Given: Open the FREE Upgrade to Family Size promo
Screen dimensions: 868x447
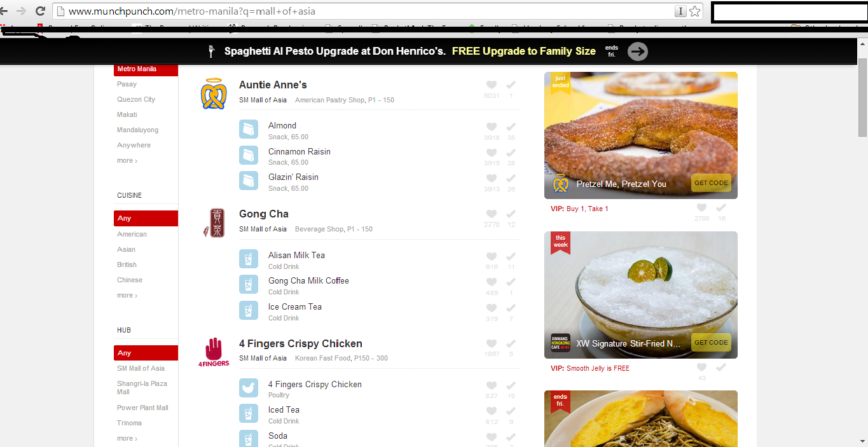Looking at the screenshot, I should pyautogui.click(x=524, y=52).
